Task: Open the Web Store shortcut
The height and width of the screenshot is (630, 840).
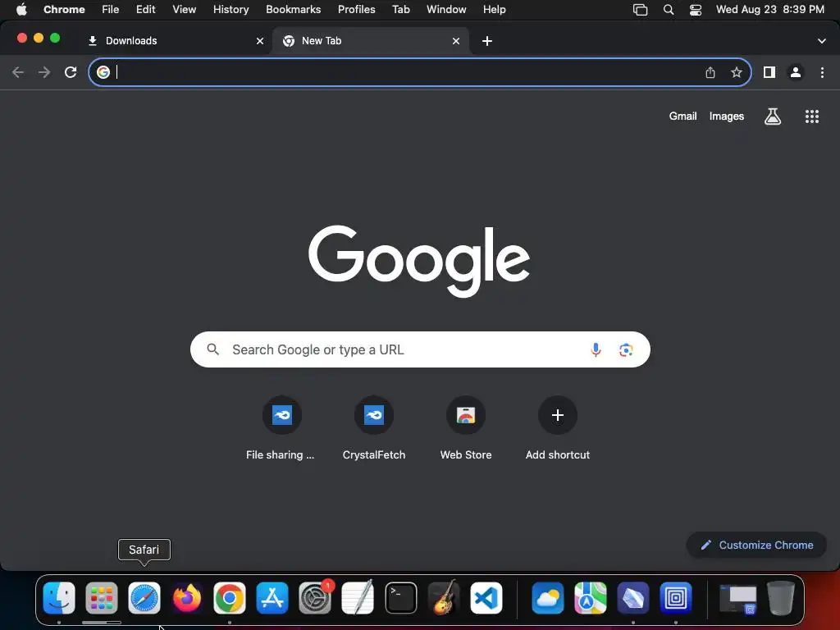Action: (x=466, y=415)
